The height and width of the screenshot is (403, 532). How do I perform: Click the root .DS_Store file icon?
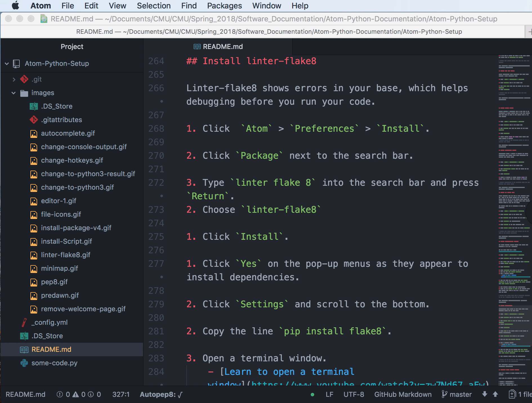coord(24,336)
